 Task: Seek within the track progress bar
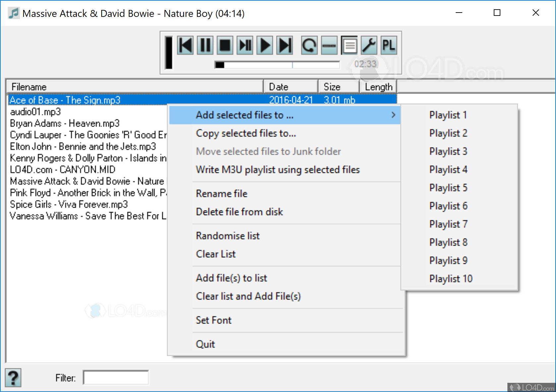point(277,65)
